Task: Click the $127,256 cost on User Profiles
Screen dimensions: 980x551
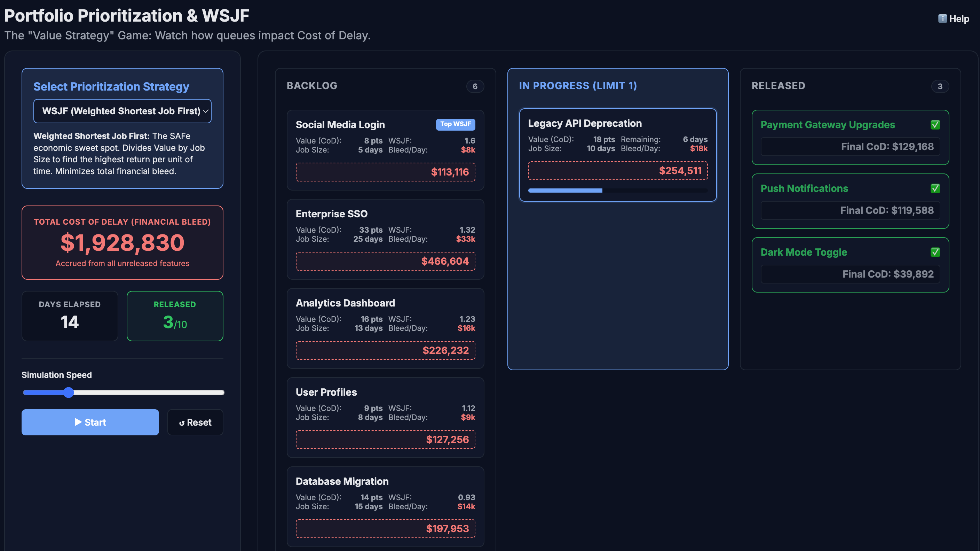Action: point(447,440)
